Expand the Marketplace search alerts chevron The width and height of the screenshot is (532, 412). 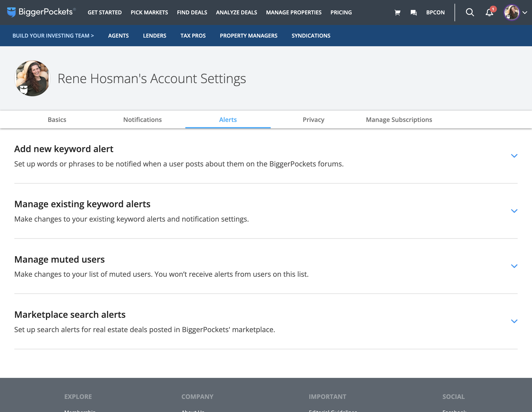[x=514, y=321]
